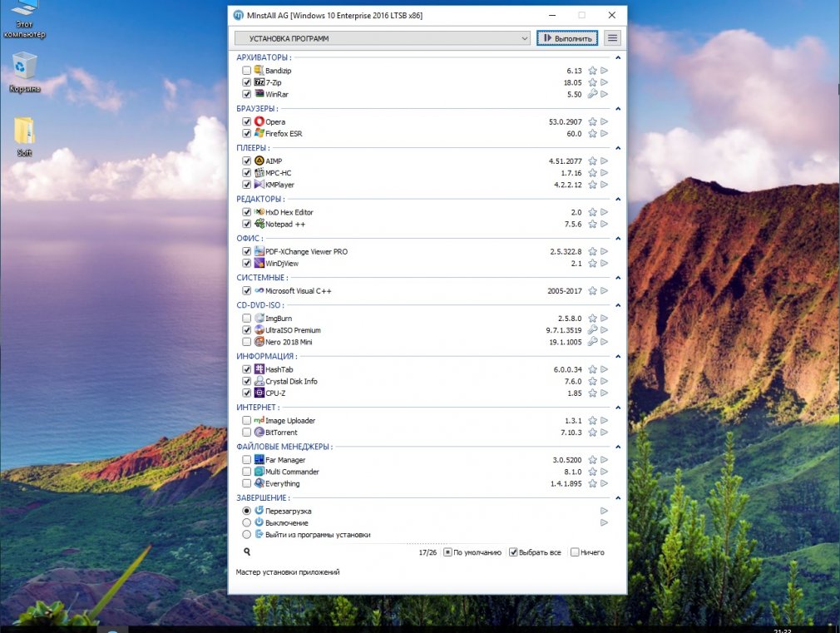The image size is (840, 633).
Task: Click the WinRar program name
Action: pyautogui.click(x=277, y=94)
